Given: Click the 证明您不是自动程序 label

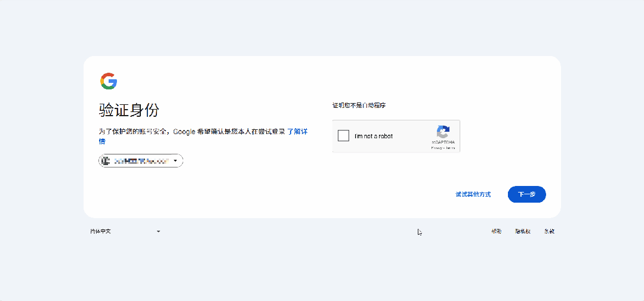Looking at the screenshot, I should (x=359, y=105).
